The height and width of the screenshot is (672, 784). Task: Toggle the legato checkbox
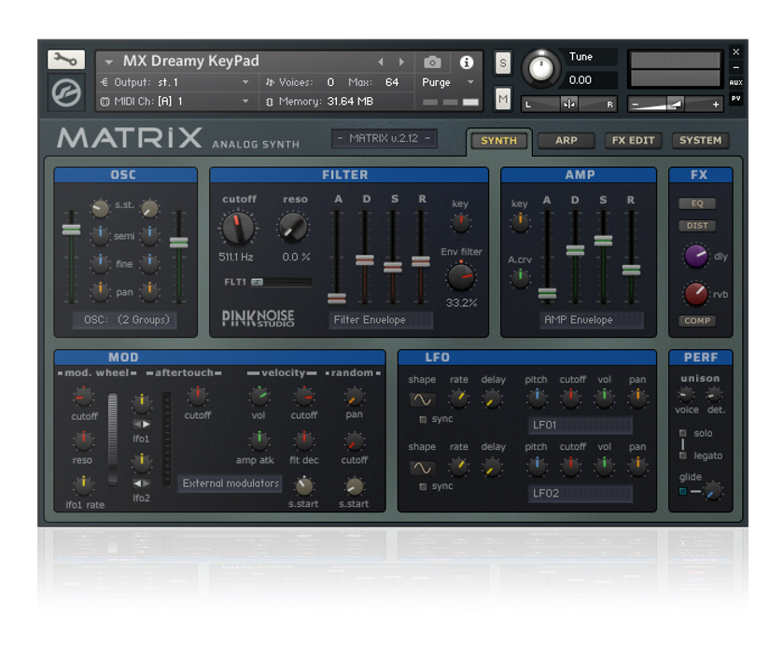click(683, 455)
